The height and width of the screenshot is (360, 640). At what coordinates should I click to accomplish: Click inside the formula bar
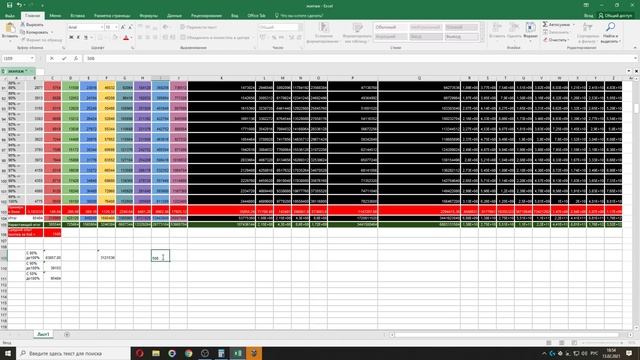(x=359, y=58)
